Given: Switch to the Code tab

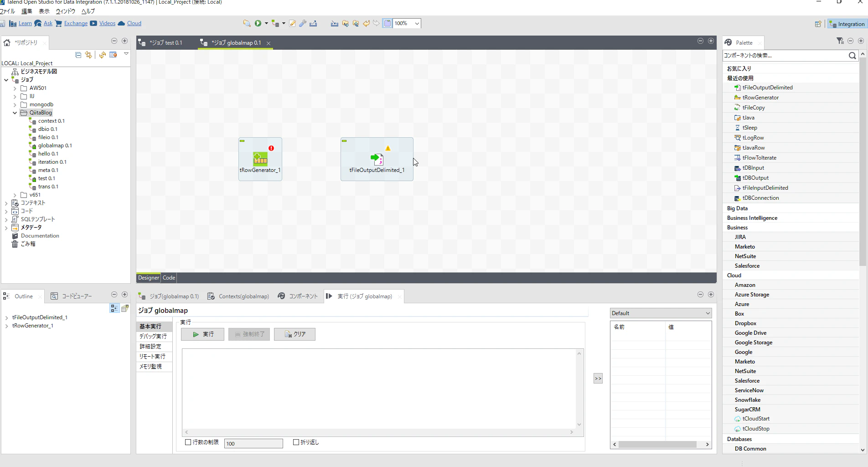Looking at the screenshot, I should coord(169,278).
